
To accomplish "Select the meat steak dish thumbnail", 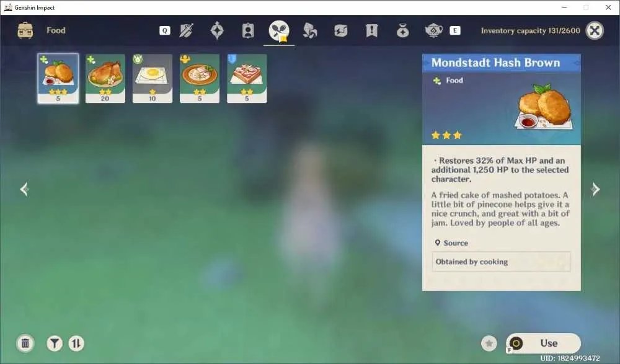I will pos(247,78).
